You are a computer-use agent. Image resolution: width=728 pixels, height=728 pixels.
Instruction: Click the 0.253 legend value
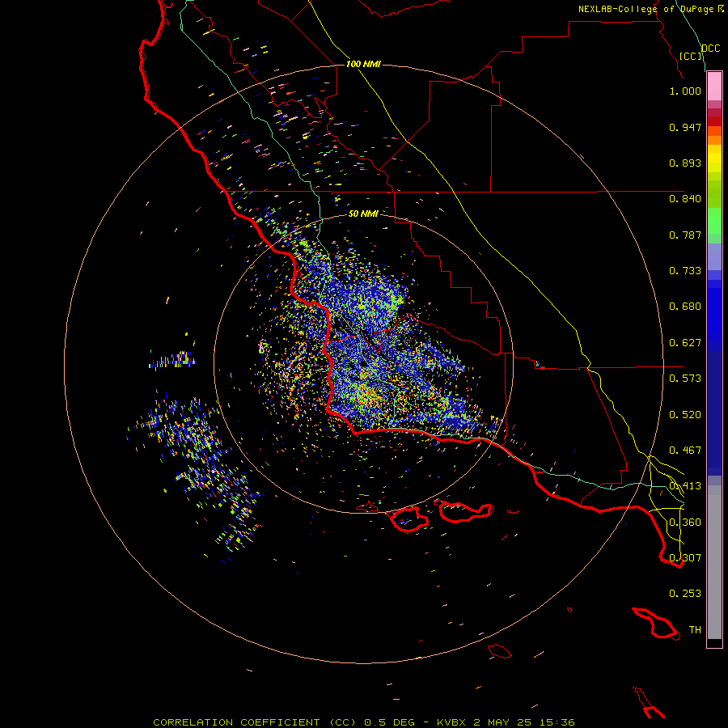coord(685,594)
